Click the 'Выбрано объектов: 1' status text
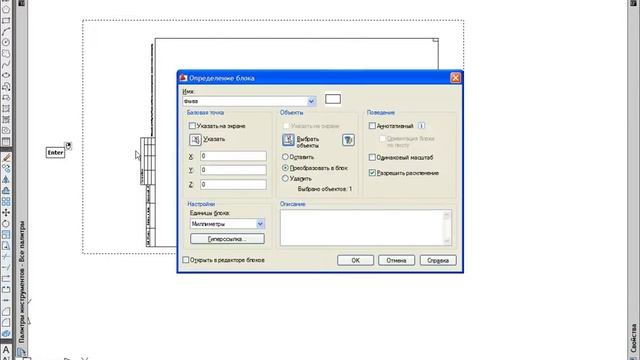 click(325, 189)
